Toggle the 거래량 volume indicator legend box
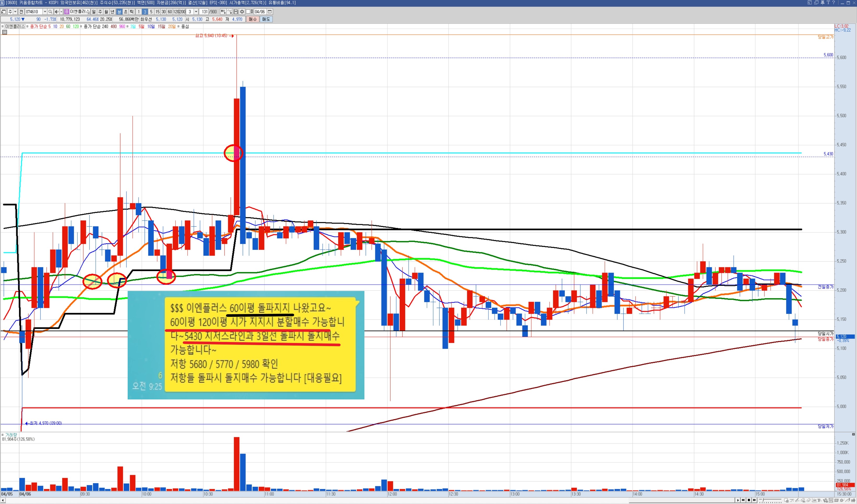This screenshot has height=504, width=857. click(3, 435)
